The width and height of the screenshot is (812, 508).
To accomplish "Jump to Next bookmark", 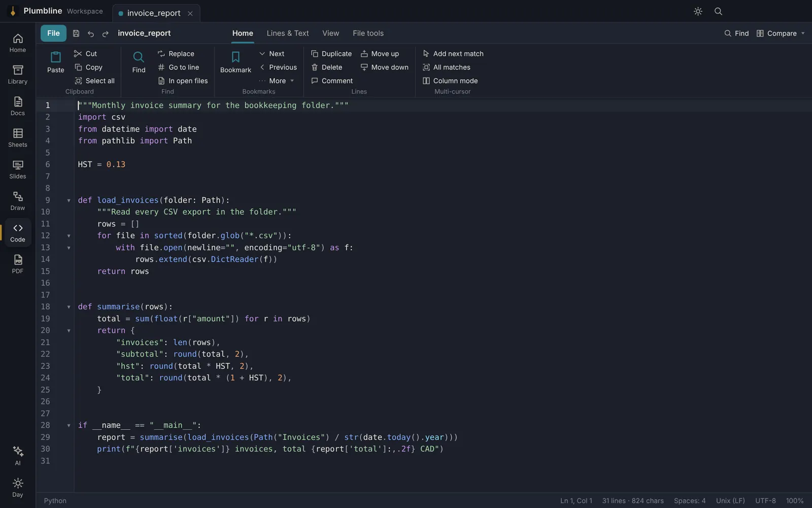I will coord(272,54).
